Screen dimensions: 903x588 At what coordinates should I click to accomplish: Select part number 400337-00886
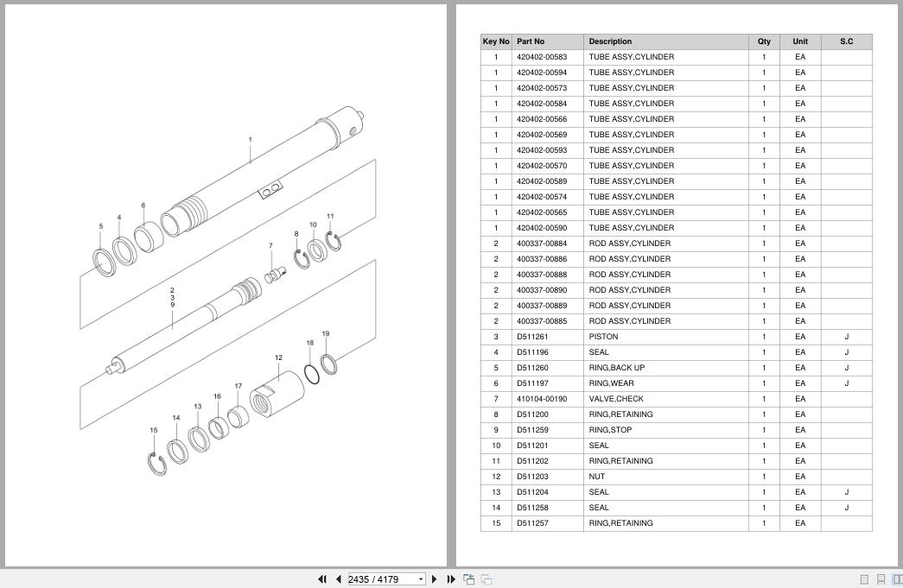[541, 259]
